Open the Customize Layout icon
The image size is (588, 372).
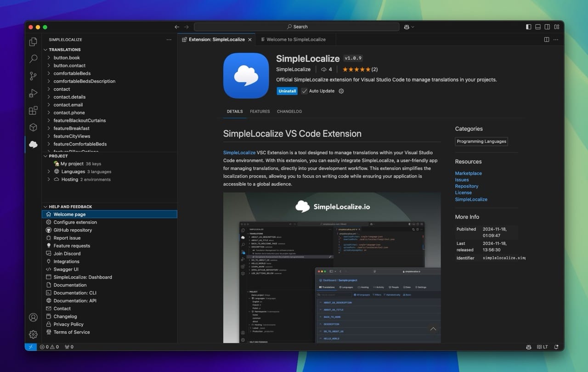pos(556,27)
